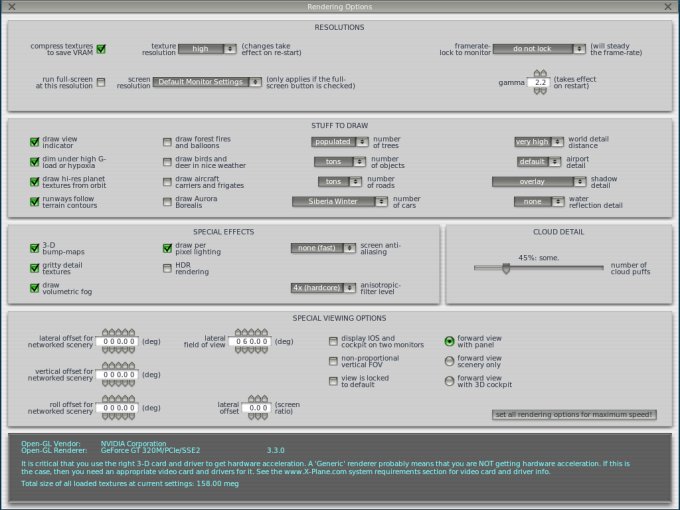
Task: Decrease lateral offset screen ratio with down arrows
Action: (258, 417)
